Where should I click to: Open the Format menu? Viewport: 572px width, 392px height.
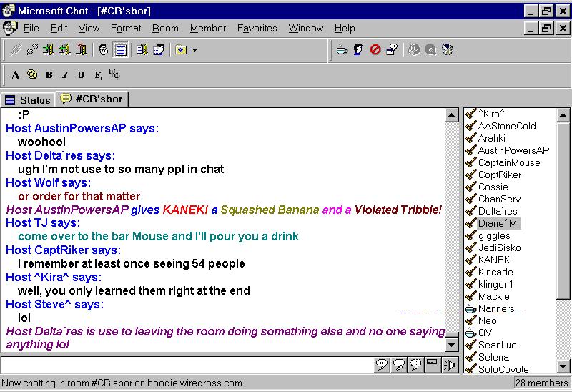(126, 28)
